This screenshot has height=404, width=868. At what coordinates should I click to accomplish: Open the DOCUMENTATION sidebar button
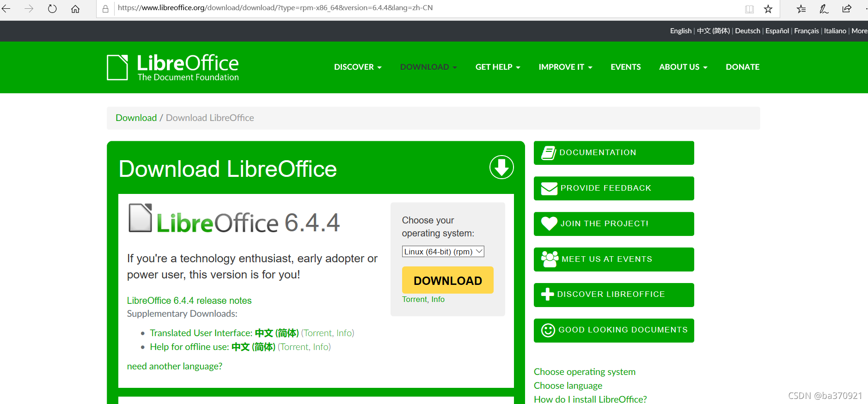[x=614, y=153]
